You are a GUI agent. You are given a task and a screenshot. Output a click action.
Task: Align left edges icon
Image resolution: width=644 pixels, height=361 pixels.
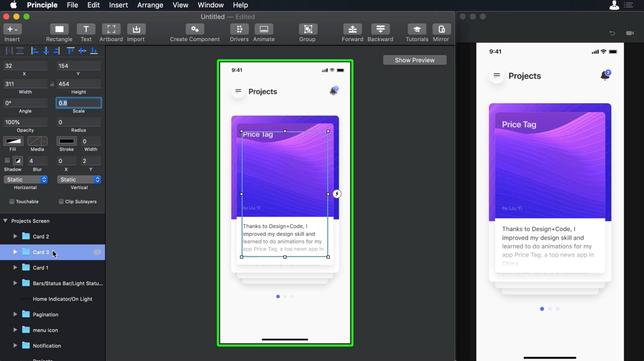[35, 51]
